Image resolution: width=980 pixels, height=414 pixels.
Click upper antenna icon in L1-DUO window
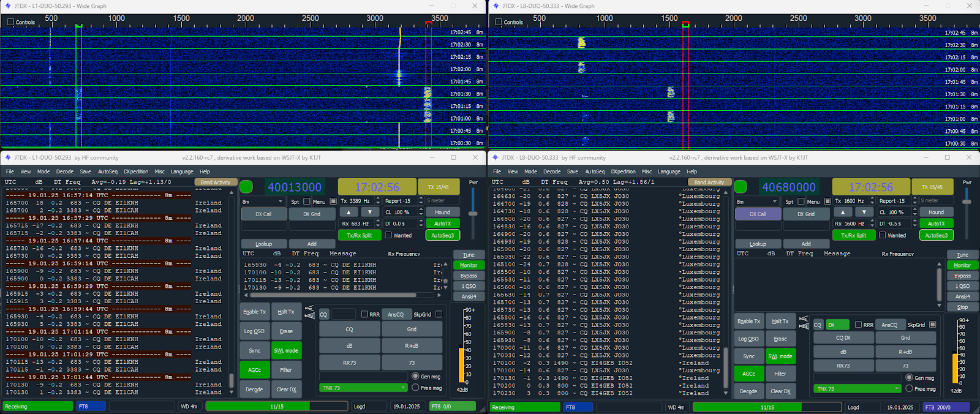tap(309, 309)
